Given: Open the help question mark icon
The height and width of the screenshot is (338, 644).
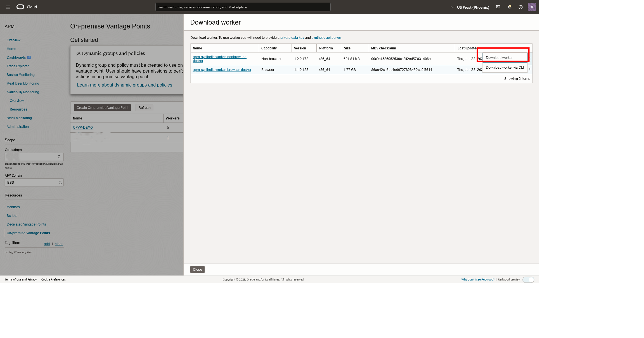Looking at the screenshot, I should pos(520,7).
